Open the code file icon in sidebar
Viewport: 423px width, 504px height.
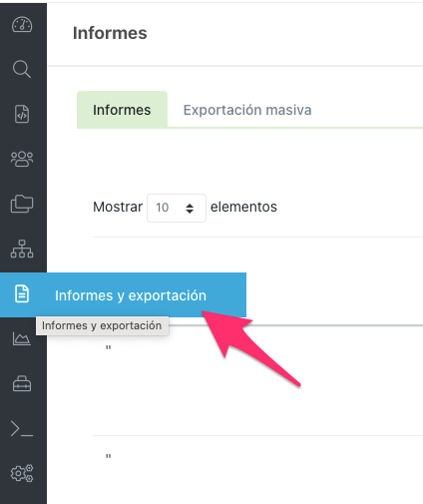[x=22, y=114]
